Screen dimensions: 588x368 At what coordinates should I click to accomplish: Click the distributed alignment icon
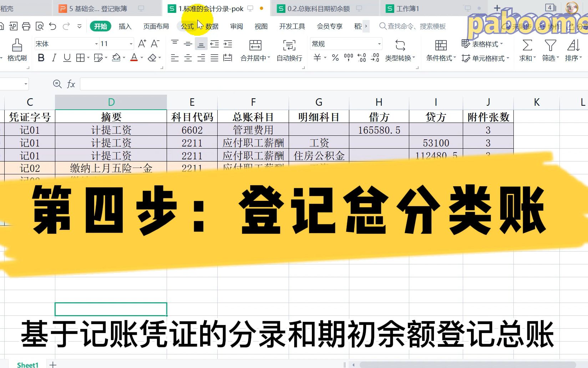pos(228,58)
